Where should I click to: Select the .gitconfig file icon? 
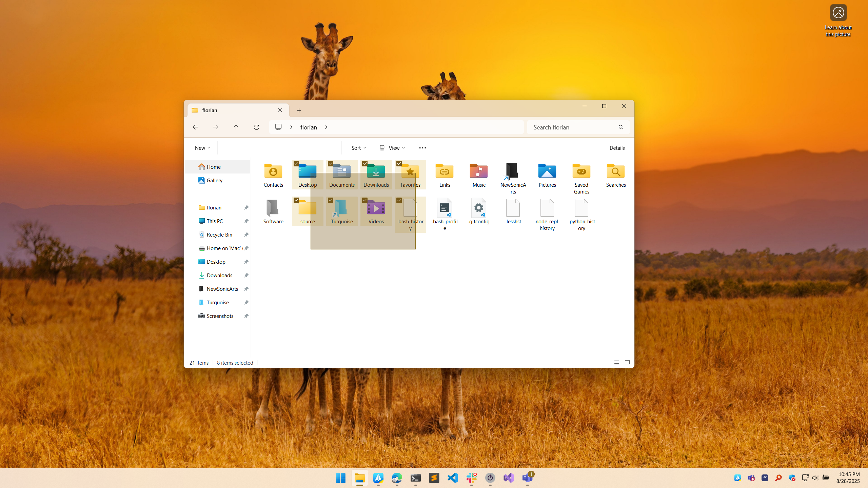pyautogui.click(x=478, y=208)
